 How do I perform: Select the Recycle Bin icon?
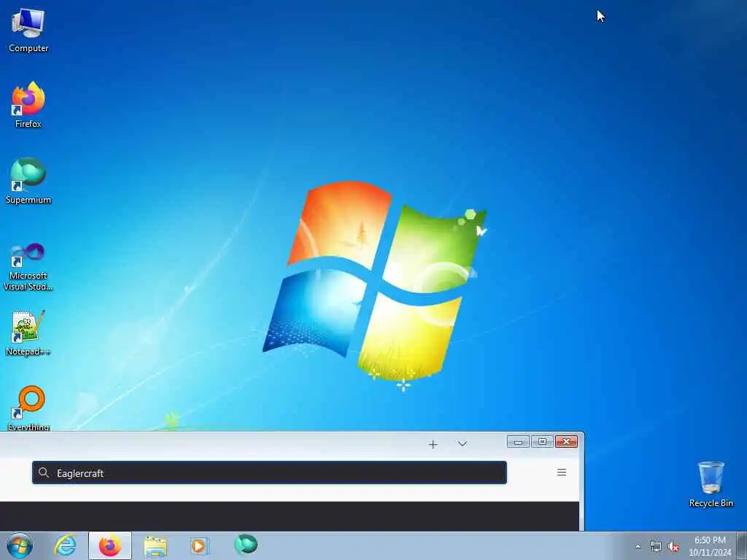click(711, 484)
